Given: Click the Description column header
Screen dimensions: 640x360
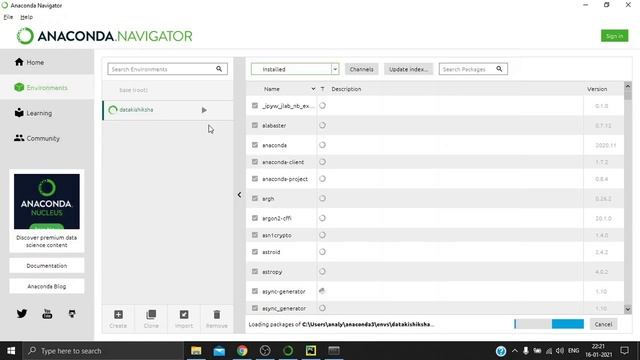Looking at the screenshot, I should [x=346, y=89].
